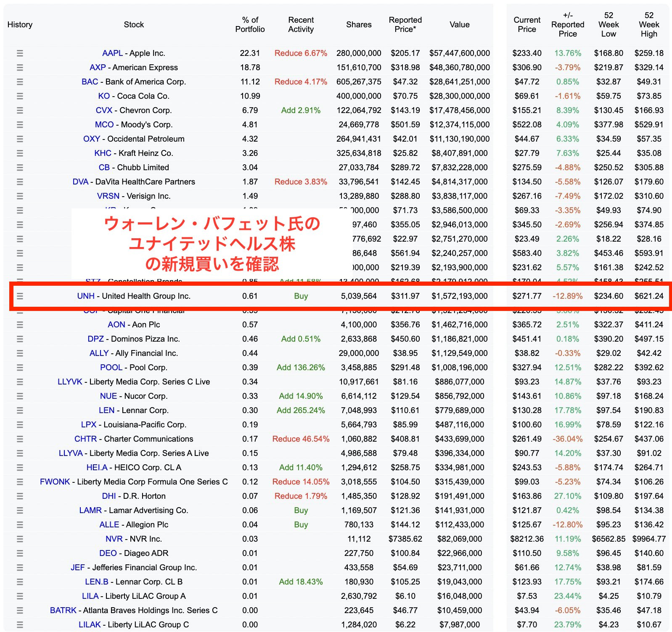Open the UNH ticker link
This screenshot has height=632, width=672.
click(x=86, y=296)
